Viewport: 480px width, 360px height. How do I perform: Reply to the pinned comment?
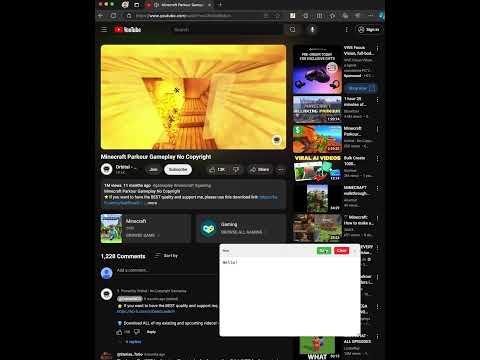click(x=151, y=332)
